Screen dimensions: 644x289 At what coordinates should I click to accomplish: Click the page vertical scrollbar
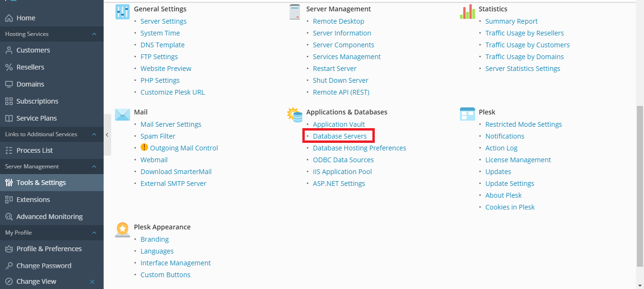(x=640, y=187)
